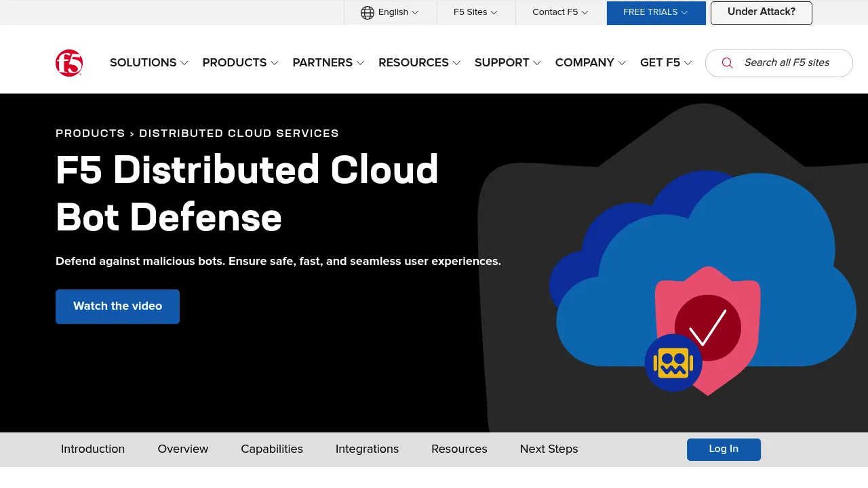868x488 pixels.
Task: Expand the F5 Sites dropdown
Action: point(476,12)
